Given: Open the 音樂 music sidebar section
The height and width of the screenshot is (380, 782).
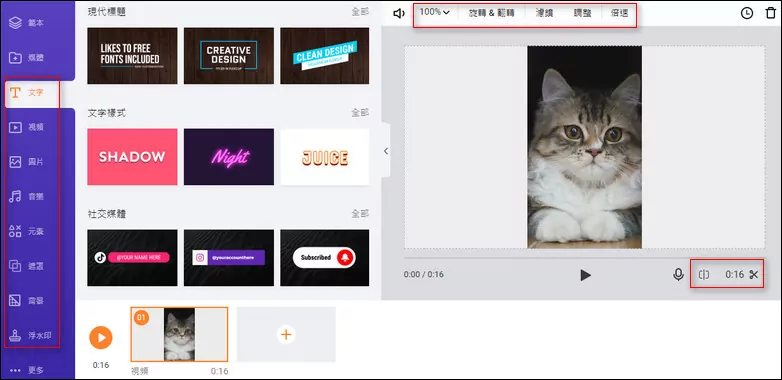Looking at the screenshot, I should point(27,196).
